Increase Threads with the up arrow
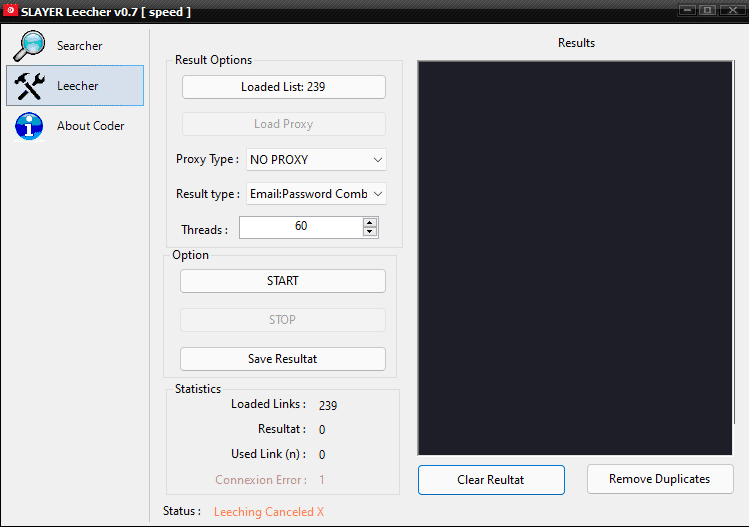 [x=370, y=222]
